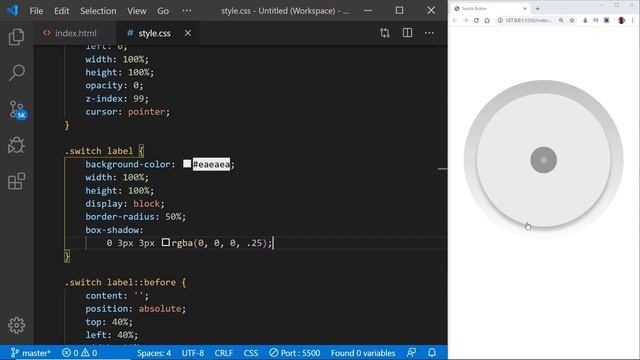The image size is (640, 360).
Task: Click the master branch indicator in status bar
Action: coord(31,353)
